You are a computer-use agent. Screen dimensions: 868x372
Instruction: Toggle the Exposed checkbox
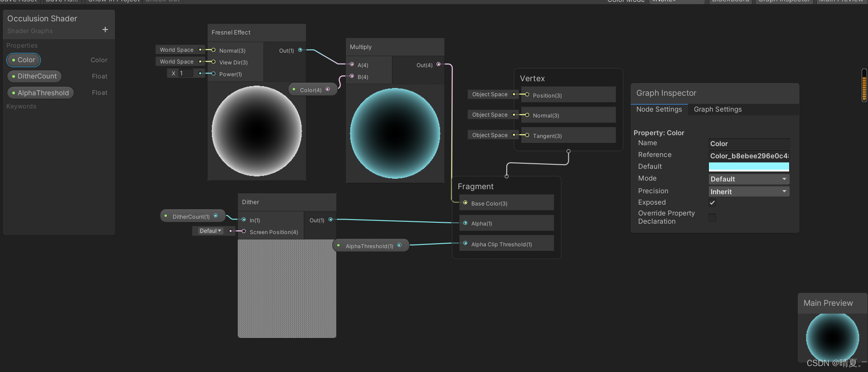point(713,203)
